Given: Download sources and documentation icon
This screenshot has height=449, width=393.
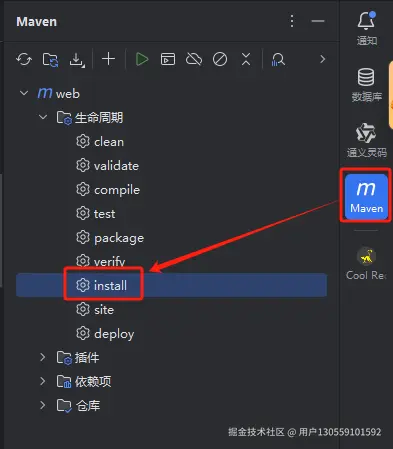Looking at the screenshot, I should point(77,60).
